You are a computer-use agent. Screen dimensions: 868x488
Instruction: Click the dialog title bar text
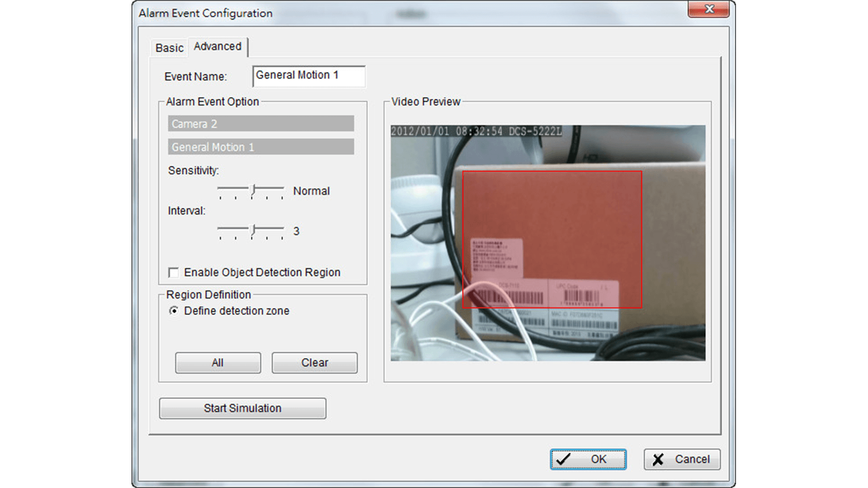(206, 14)
